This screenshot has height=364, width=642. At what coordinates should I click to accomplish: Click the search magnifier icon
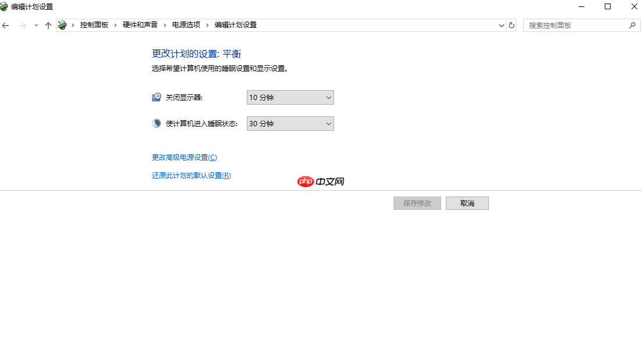pyautogui.click(x=632, y=25)
